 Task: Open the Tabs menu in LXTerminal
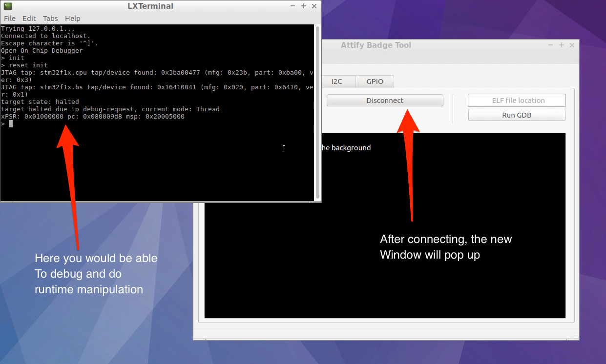[50, 18]
